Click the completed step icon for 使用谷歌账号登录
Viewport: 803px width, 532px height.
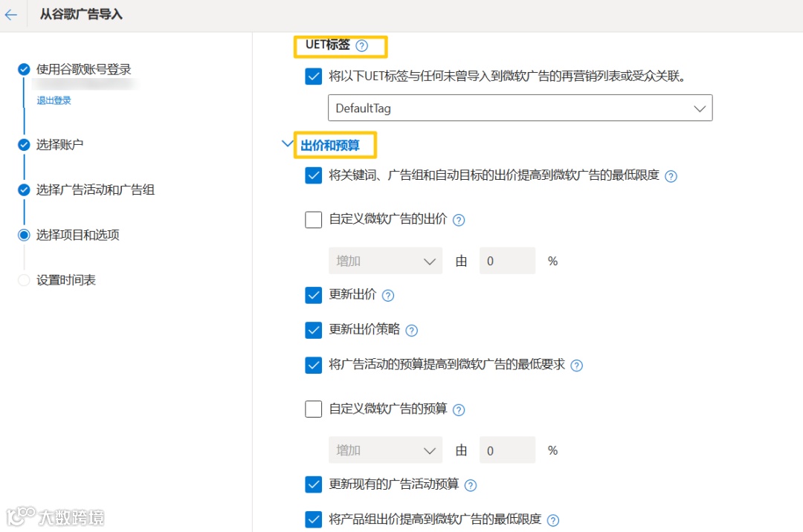[24, 69]
